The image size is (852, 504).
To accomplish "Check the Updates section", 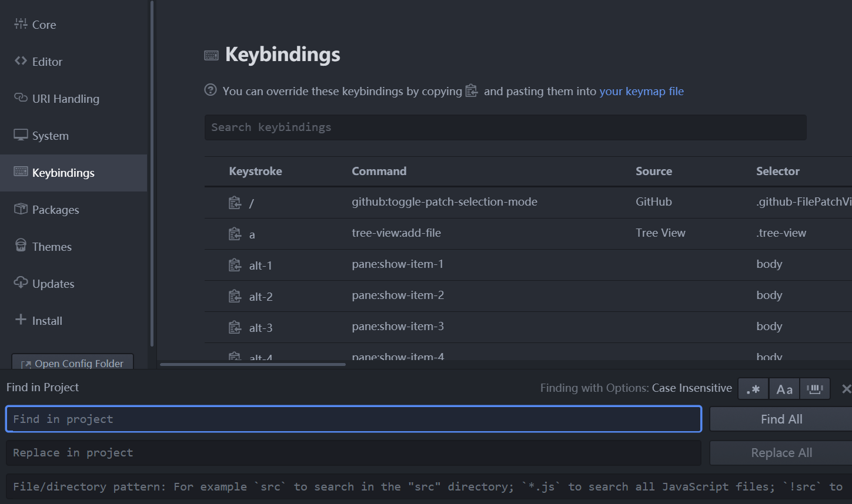I will [53, 283].
